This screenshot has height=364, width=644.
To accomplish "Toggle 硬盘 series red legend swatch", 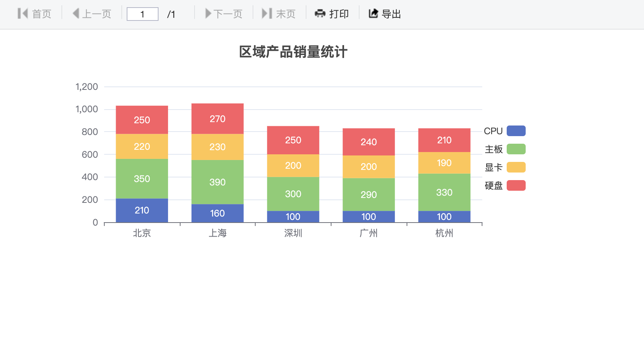I will click(x=516, y=185).
